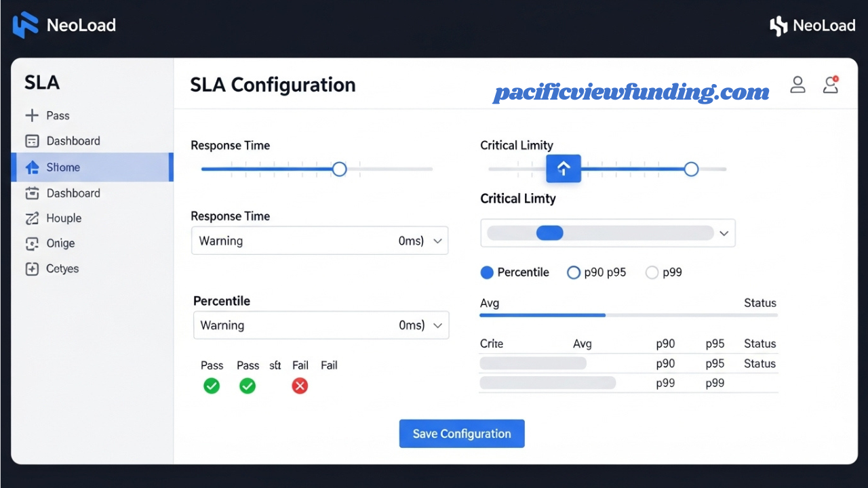Image resolution: width=868 pixels, height=488 pixels.
Task: Click the Save Configuration button
Action: click(461, 434)
